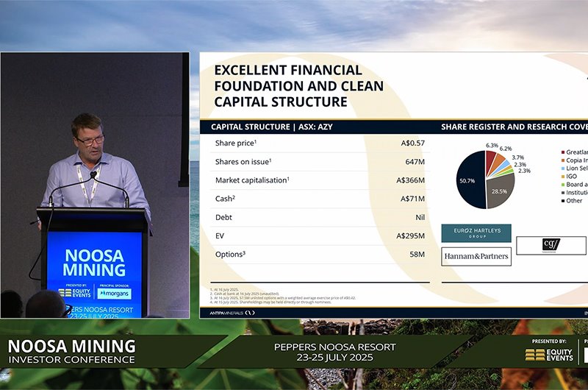Click 'SHARE REGISTER AND RESEARCH' header

coord(514,127)
